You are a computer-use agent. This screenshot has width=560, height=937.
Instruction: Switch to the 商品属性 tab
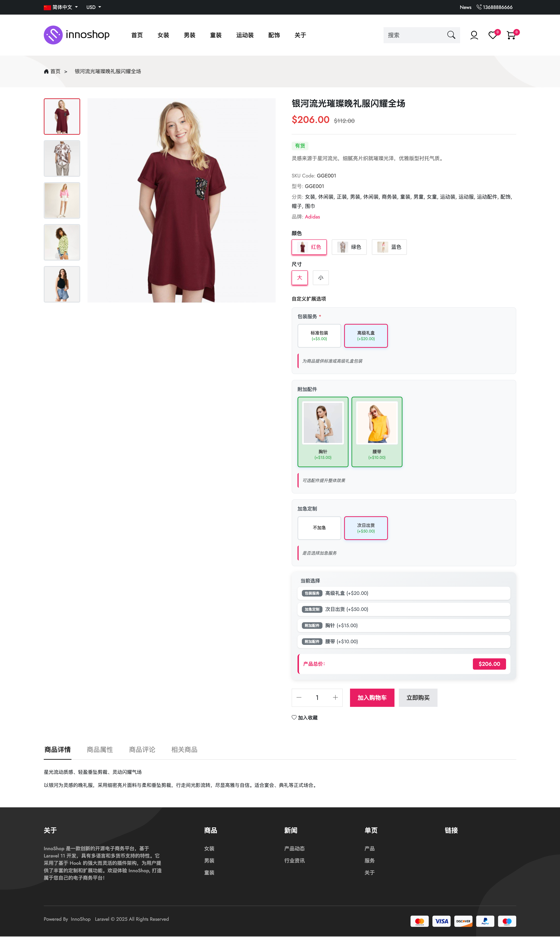click(100, 749)
